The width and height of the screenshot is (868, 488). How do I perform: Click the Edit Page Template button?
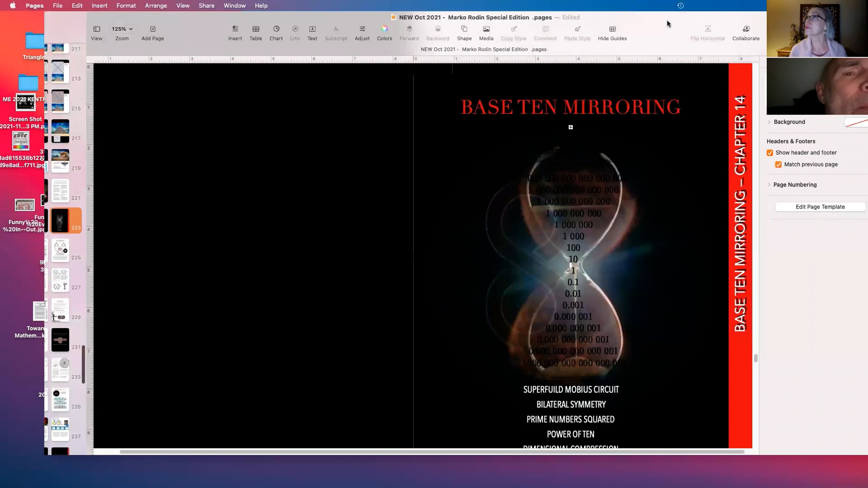820,207
